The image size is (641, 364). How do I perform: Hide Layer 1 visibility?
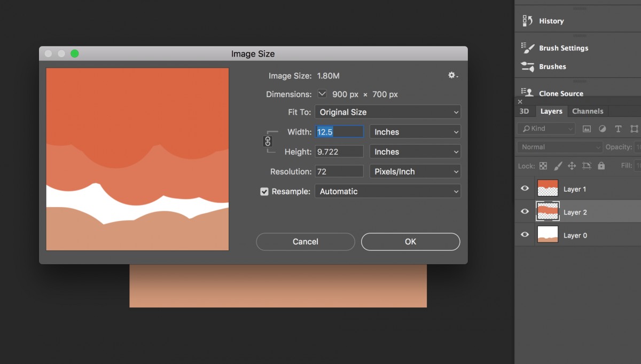tap(524, 188)
